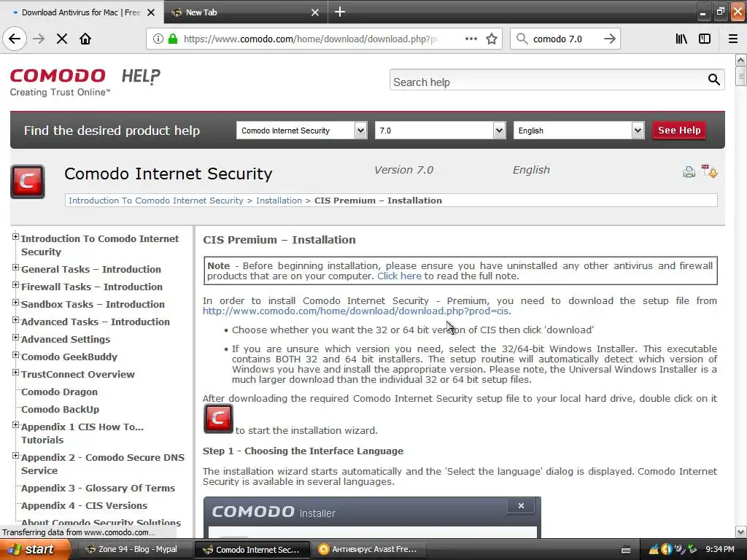Expand General Tasks – Introduction node
This screenshot has width=747, height=560.
(15, 268)
